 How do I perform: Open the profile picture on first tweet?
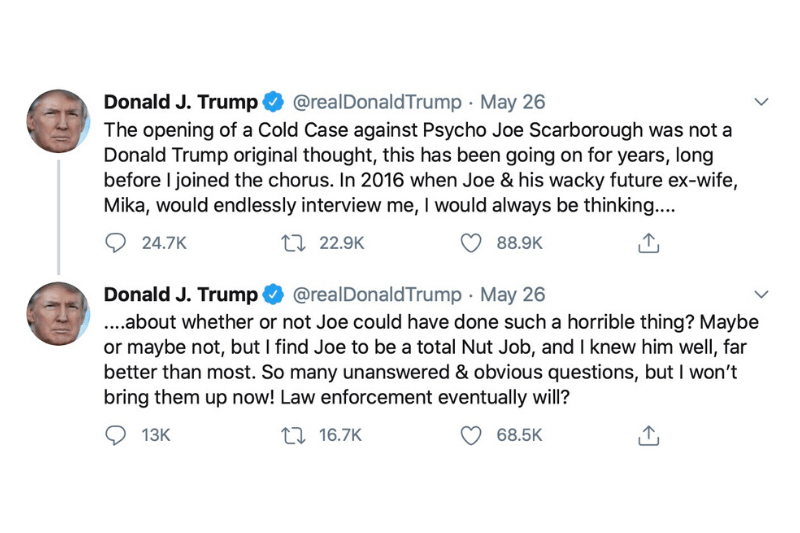coord(59,122)
